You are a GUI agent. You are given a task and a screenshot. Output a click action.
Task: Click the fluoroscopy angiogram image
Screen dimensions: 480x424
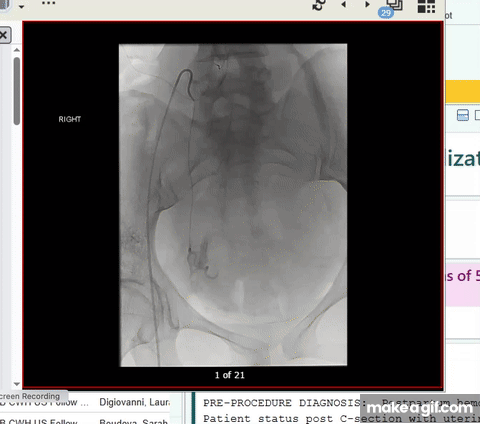pyautogui.click(x=233, y=205)
